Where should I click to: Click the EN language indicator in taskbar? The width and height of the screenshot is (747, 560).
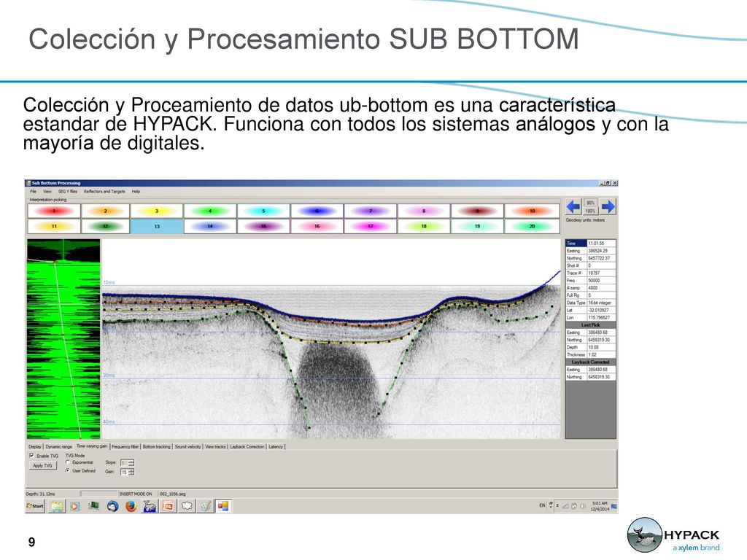542,506
